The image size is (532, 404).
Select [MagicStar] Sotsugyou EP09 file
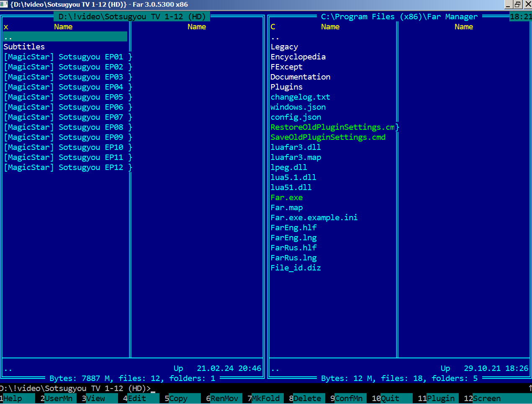pos(65,137)
